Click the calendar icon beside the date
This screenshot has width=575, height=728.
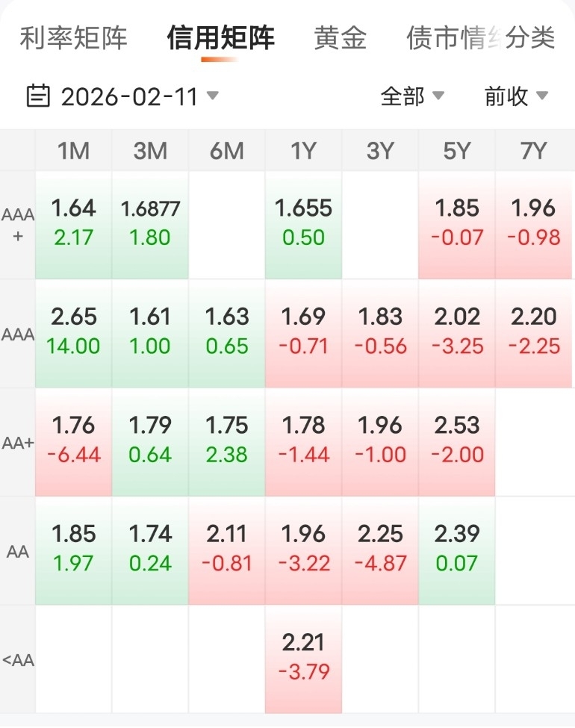(x=38, y=96)
